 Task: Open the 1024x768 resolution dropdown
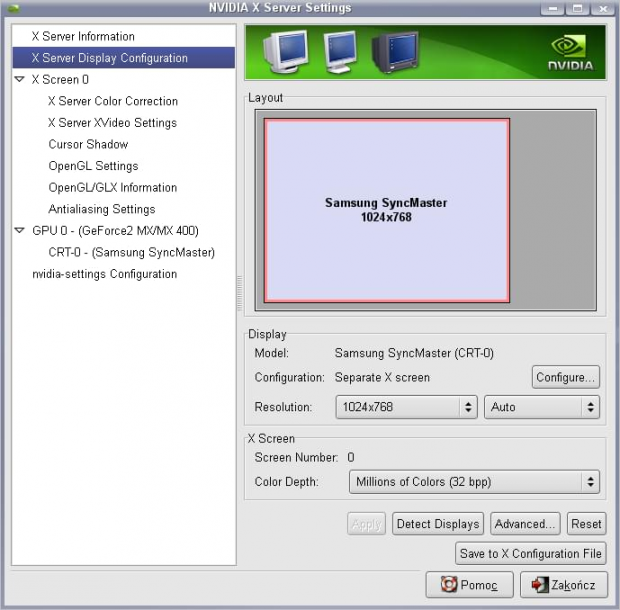coord(406,407)
